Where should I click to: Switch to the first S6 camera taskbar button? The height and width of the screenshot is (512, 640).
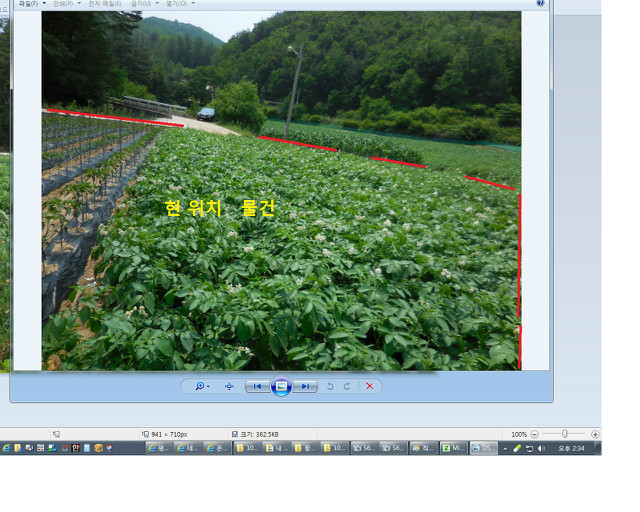pyautogui.click(x=364, y=448)
